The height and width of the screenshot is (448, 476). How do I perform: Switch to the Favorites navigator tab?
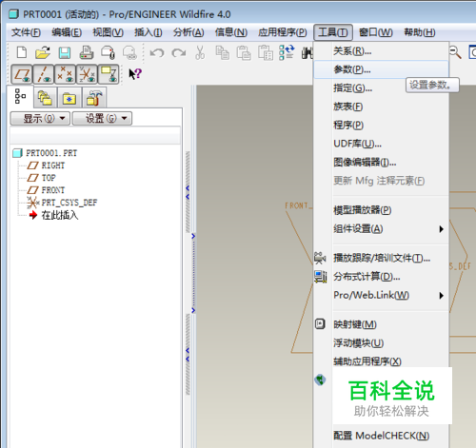pyautogui.click(x=69, y=98)
